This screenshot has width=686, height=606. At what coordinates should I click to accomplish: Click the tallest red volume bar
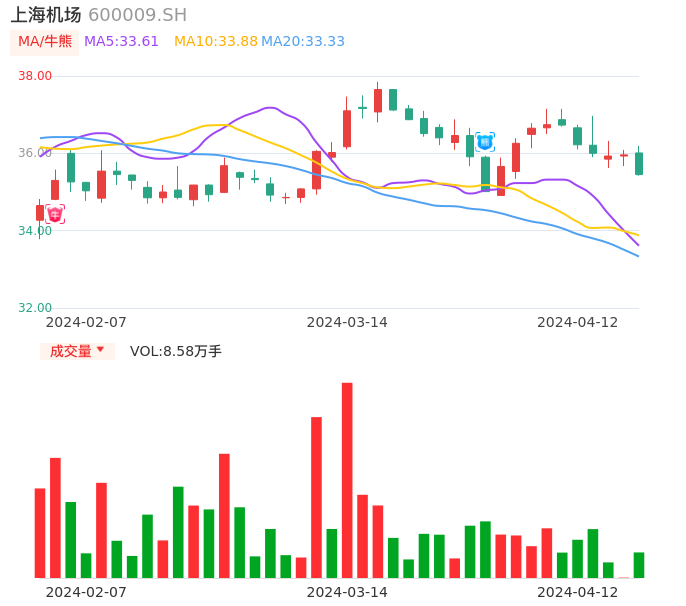tap(347, 480)
